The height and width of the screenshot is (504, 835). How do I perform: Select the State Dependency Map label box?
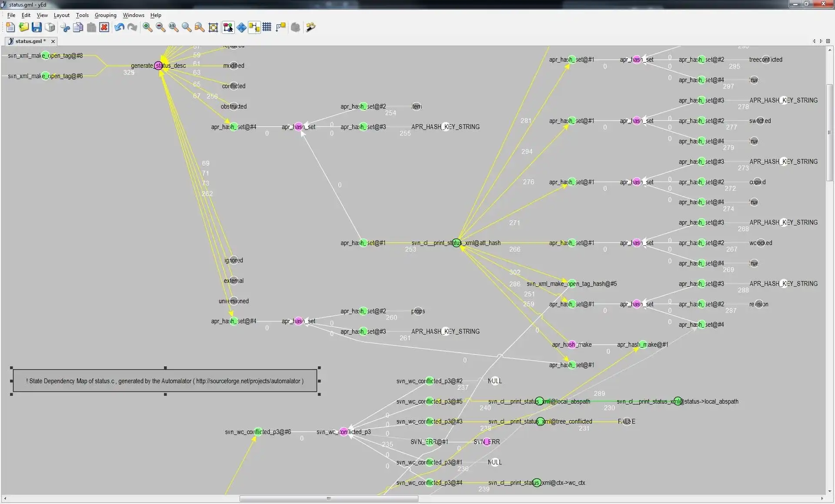coord(165,381)
